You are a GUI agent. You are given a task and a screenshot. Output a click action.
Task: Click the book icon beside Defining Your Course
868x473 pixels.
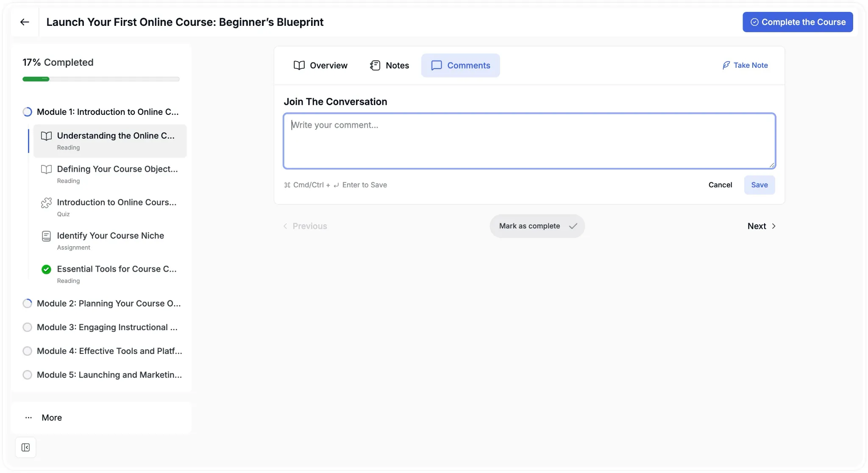coord(46,170)
